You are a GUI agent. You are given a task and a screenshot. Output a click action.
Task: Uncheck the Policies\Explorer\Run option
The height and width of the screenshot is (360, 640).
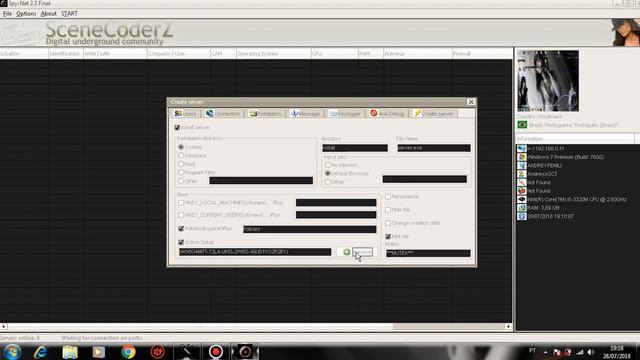(x=181, y=229)
